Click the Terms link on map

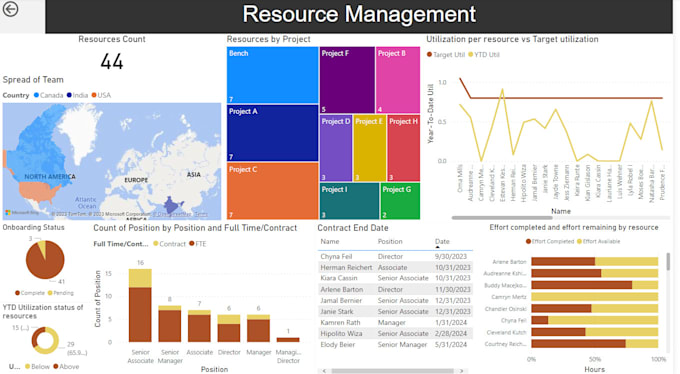pos(201,214)
